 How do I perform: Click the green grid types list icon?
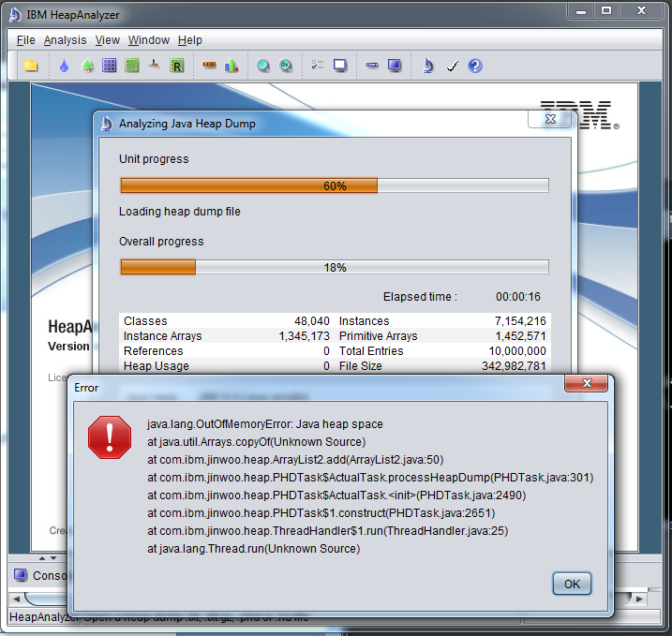pos(132,66)
